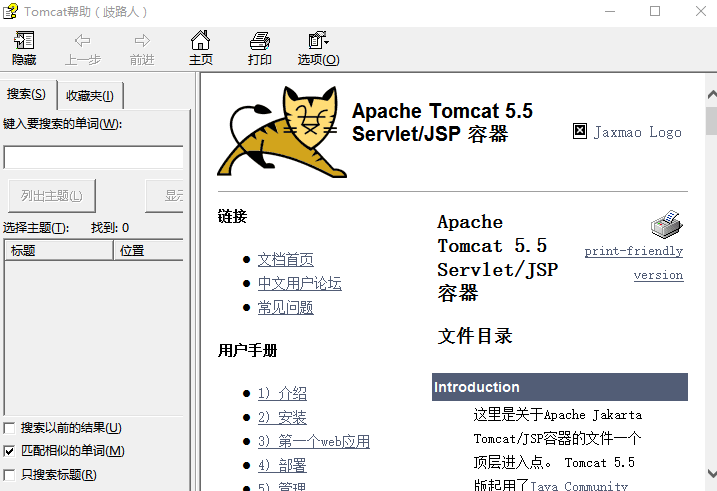This screenshot has width=717, height=491.
Task: Click the 标题 column header
Action: tap(58, 250)
